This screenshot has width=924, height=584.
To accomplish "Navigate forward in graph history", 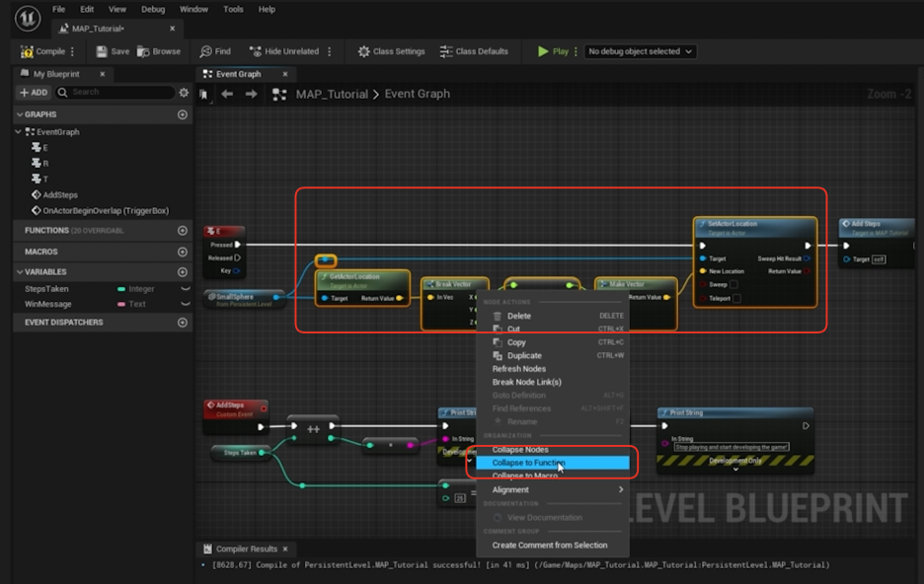I will pos(252,94).
